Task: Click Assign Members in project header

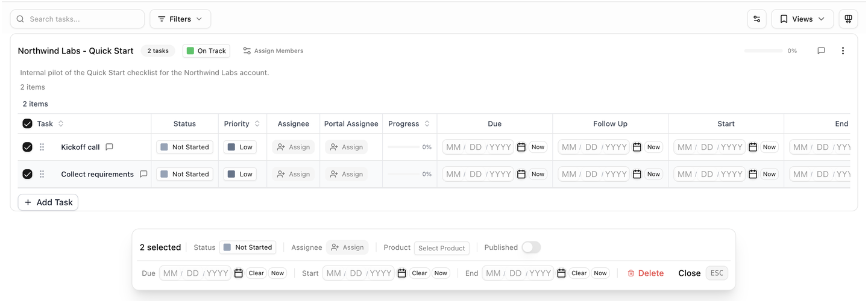Action: [x=273, y=51]
